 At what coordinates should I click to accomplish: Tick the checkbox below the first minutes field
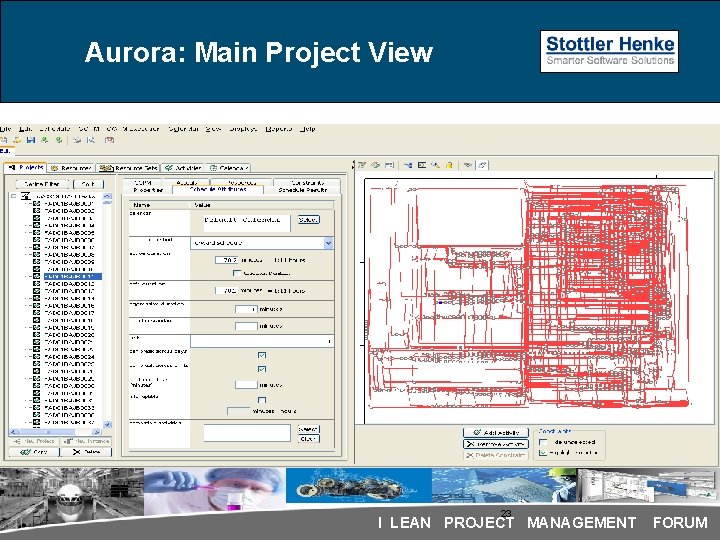tap(237, 273)
